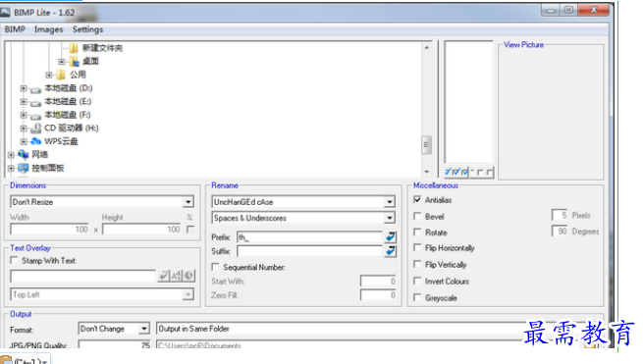Image resolution: width=643 pixels, height=364 pixels.
Task: Expand the WPS云盘 node
Action: point(24,141)
